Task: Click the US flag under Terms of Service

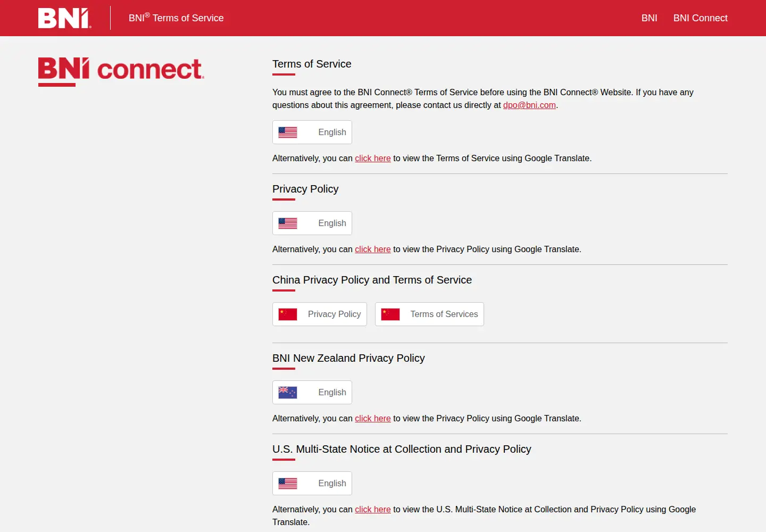Action: point(288,132)
